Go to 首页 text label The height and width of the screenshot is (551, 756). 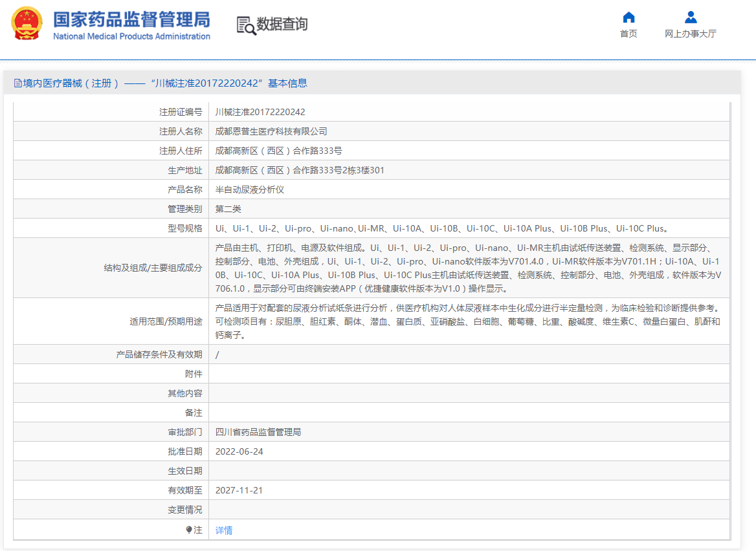click(628, 34)
